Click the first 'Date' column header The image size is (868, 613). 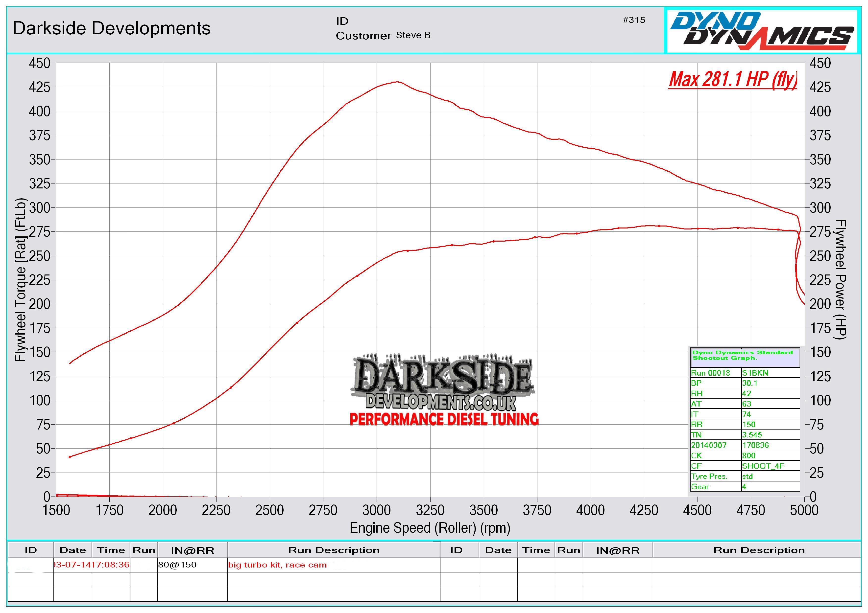[72, 550]
